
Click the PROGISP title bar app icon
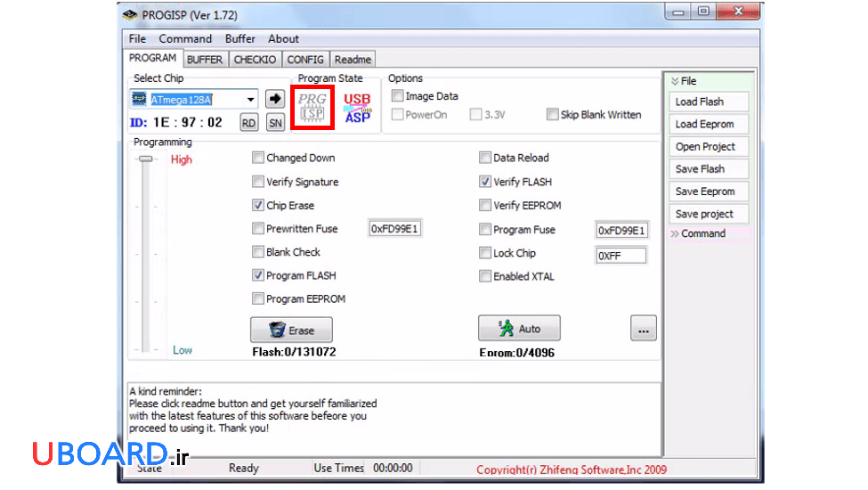point(130,15)
